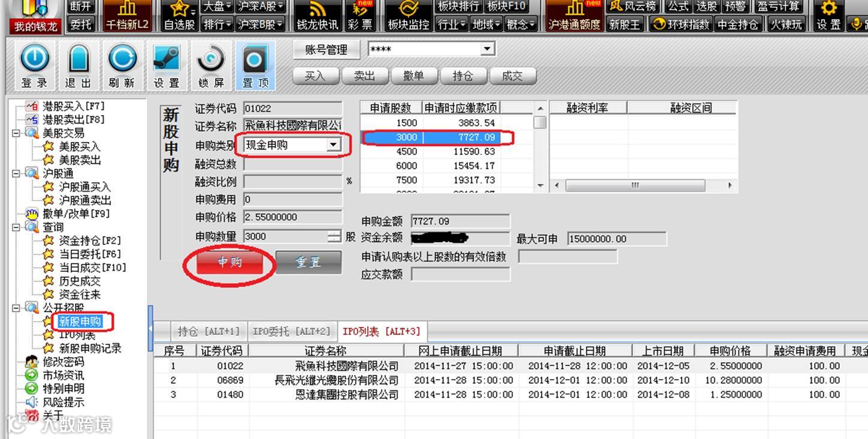Open the 行业 dropdown
This screenshot has width=868, height=439.
(x=452, y=25)
